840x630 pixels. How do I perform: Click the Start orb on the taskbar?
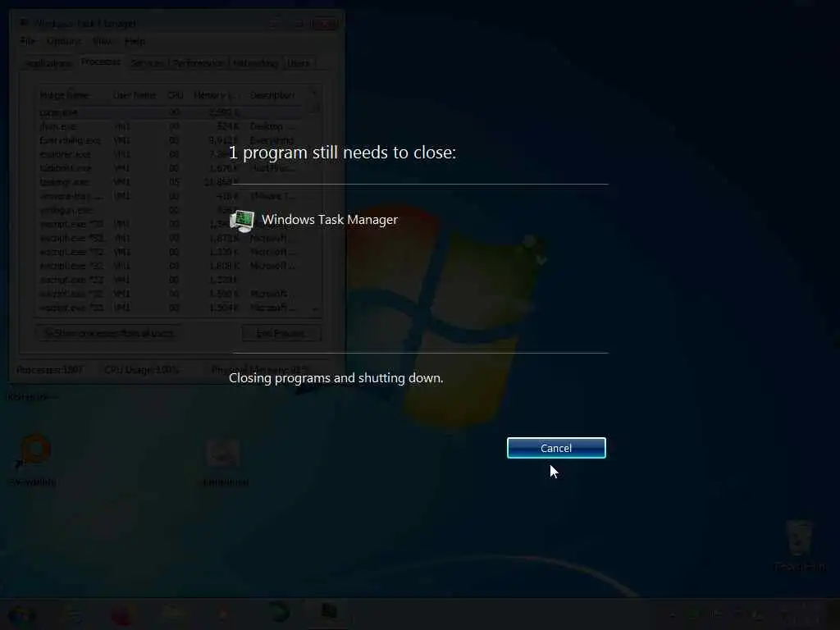pos(22,614)
